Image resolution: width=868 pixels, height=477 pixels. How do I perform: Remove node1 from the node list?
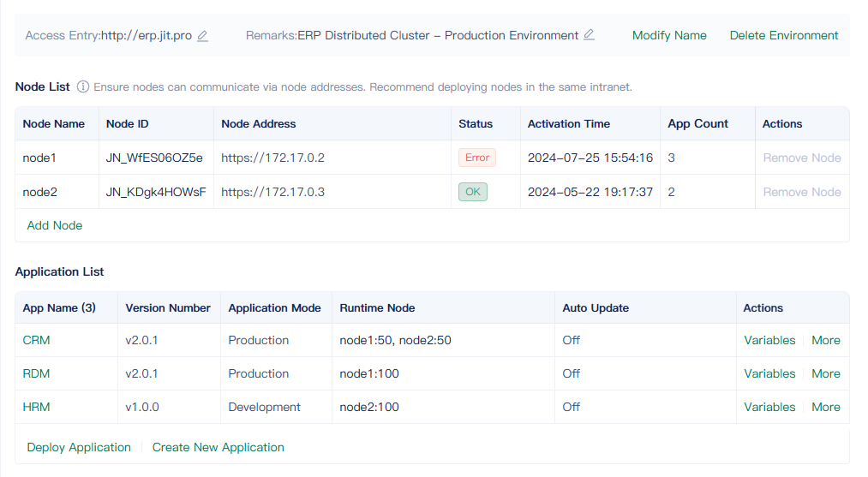click(x=801, y=158)
